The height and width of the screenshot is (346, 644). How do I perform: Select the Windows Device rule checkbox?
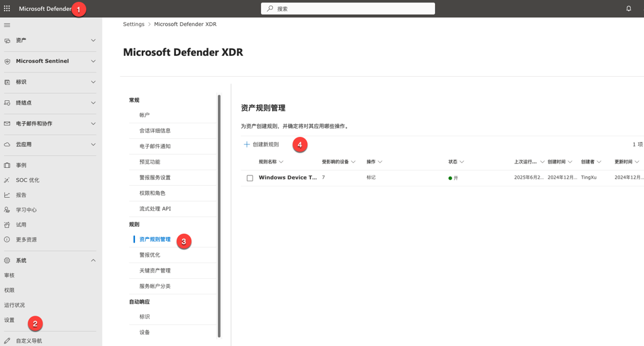pyautogui.click(x=249, y=178)
